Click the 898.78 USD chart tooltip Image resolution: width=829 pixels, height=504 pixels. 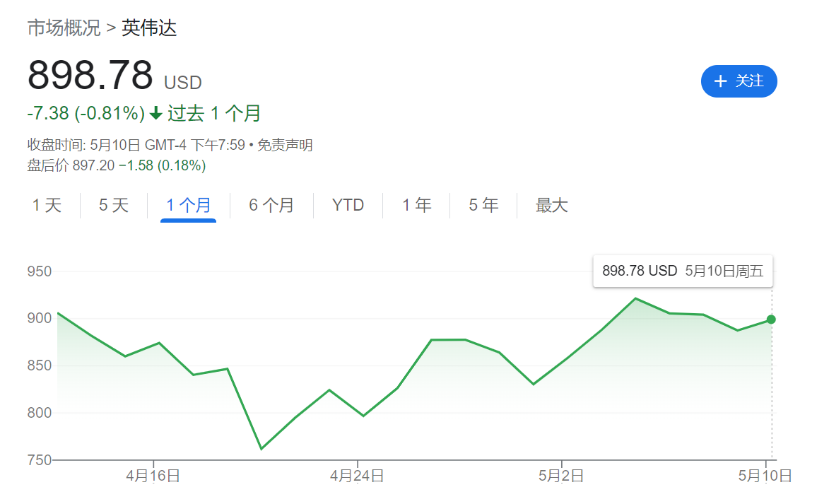pos(683,271)
